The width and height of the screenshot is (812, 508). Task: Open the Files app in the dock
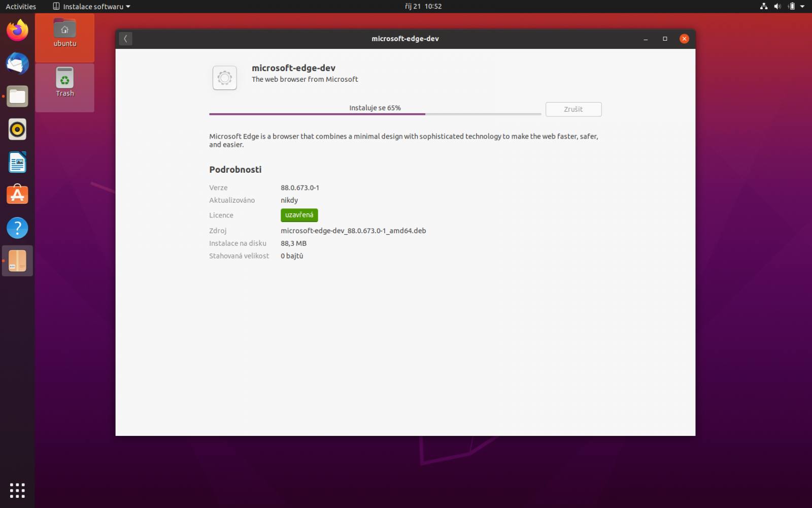[17, 97]
